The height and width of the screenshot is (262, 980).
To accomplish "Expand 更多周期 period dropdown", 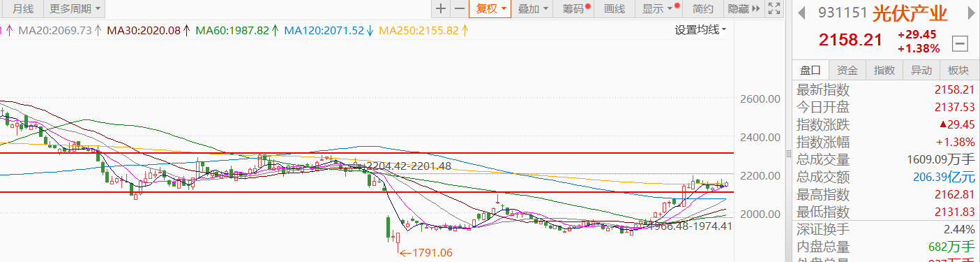I will pyautogui.click(x=75, y=9).
